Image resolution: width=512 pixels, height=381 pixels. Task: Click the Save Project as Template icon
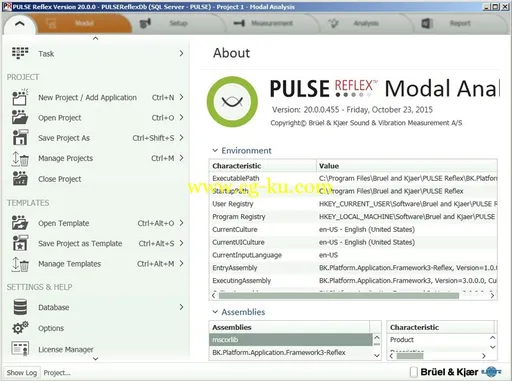point(20,243)
